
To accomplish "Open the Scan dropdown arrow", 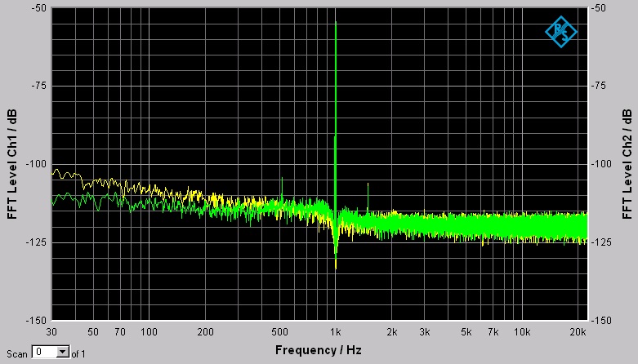I will 62,353.
